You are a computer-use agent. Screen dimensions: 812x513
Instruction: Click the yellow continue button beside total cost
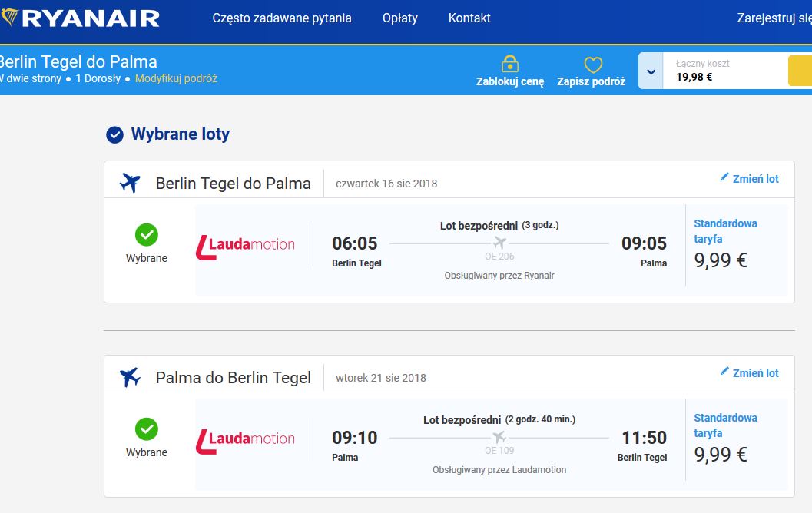click(x=800, y=71)
